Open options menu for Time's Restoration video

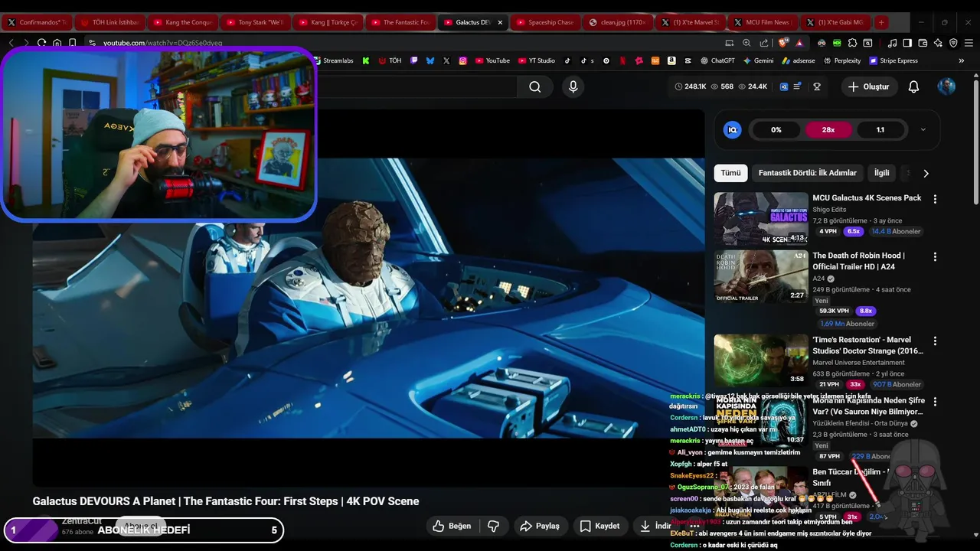click(935, 341)
